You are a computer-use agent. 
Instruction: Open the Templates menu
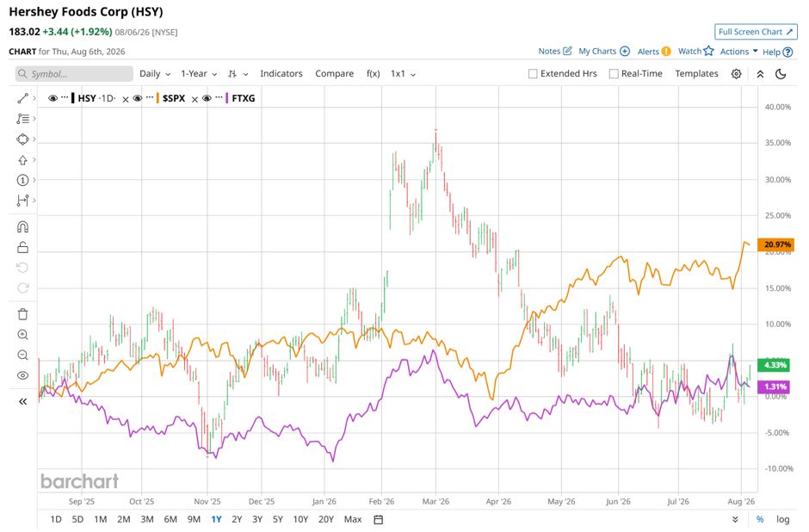[x=696, y=74]
